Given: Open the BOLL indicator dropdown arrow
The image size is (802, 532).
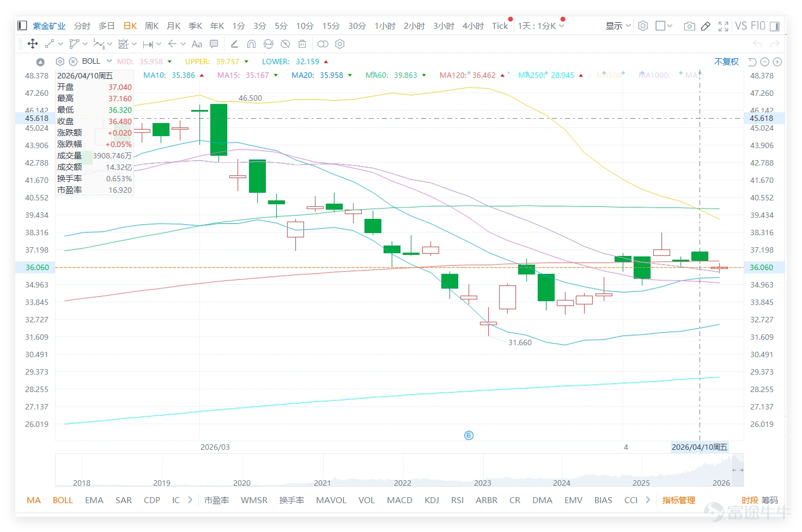Looking at the screenshot, I should (109, 61).
